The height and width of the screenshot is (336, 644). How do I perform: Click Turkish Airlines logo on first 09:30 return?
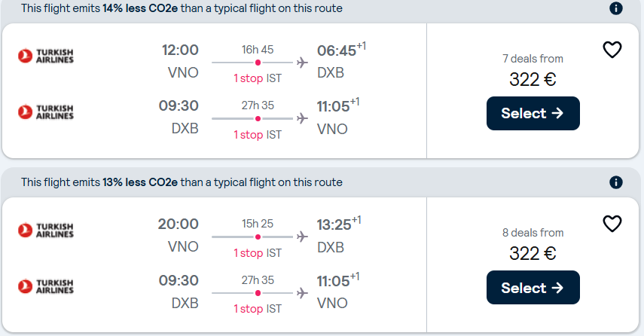[46, 111]
